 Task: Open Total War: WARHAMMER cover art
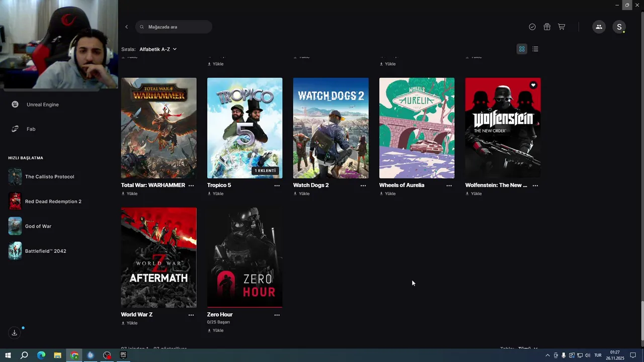(158, 128)
